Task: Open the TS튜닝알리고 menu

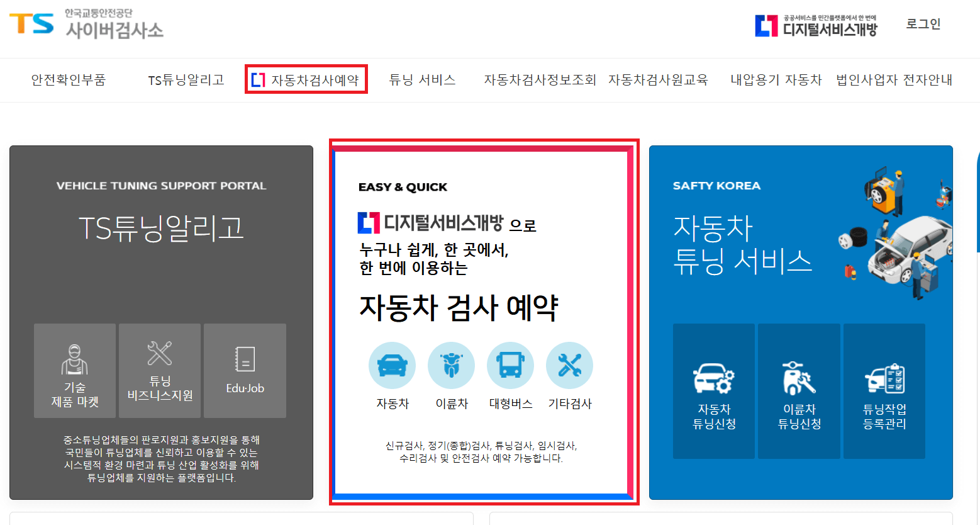Action: (x=186, y=80)
